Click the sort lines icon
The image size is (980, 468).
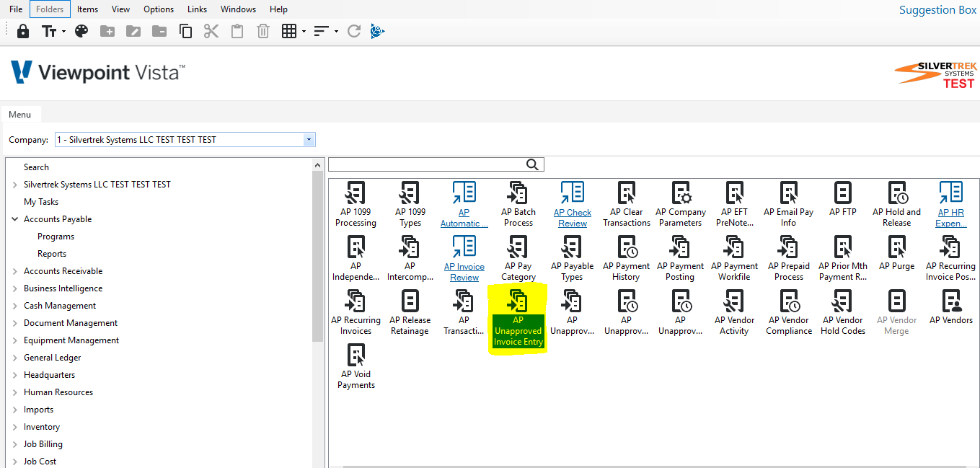click(322, 31)
